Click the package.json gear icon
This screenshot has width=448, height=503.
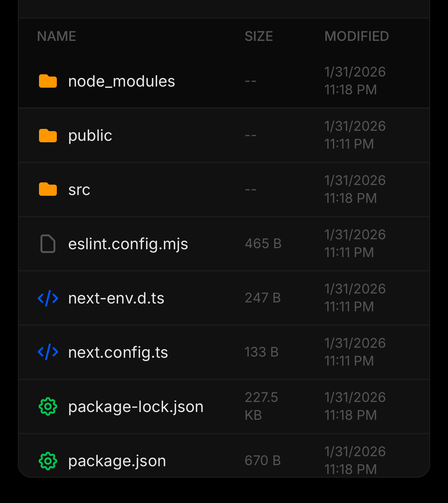point(48,461)
